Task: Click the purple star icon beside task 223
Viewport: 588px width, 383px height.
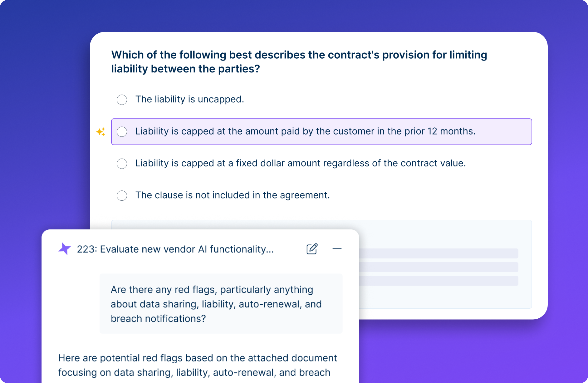Action: [65, 248]
